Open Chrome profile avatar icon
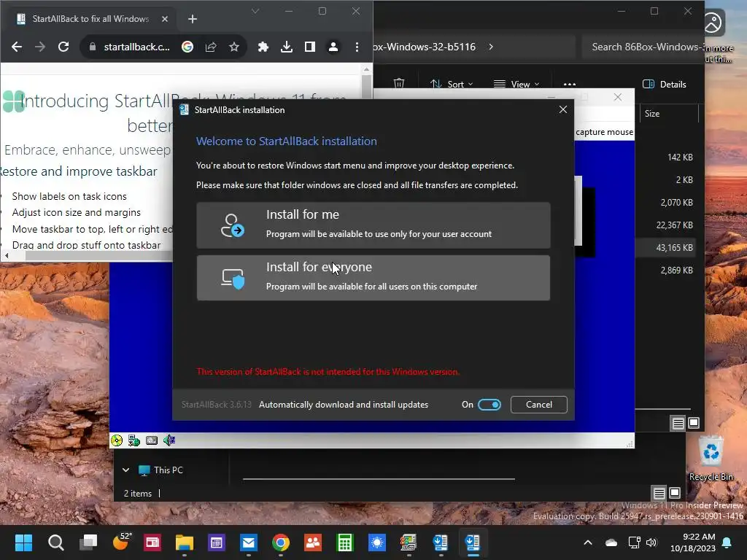Viewport: 747px width, 560px height. pyautogui.click(x=333, y=47)
